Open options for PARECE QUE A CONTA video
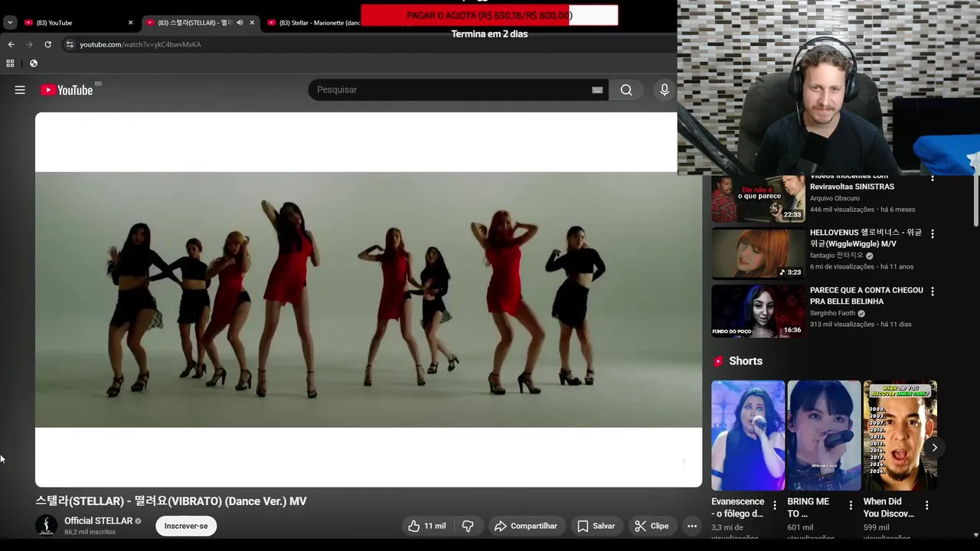980x551 pixels. (932, 291)
